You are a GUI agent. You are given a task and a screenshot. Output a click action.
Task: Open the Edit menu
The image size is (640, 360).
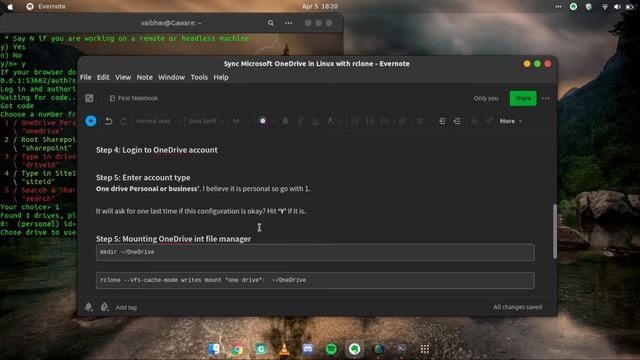pos(103,77)
